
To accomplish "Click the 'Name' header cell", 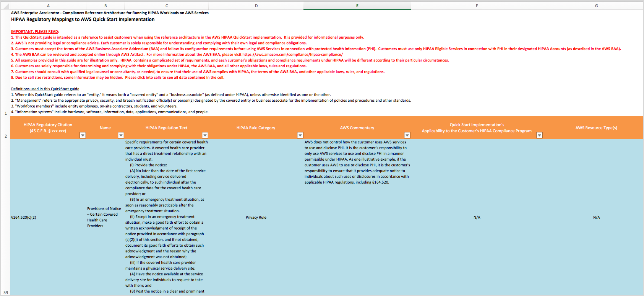I will tap(105, 128).
